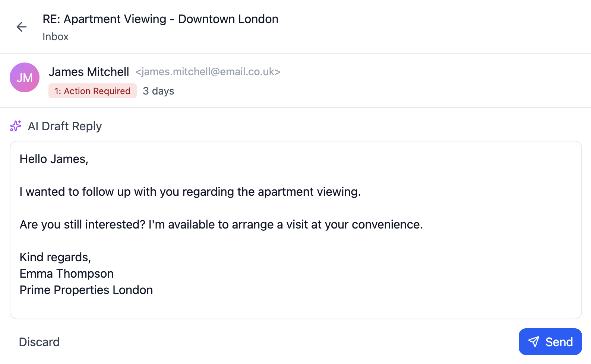The width and height of the screenshot is (591, 364).
Task: Click the "1: Action Required" label tag
Action: 92,91
